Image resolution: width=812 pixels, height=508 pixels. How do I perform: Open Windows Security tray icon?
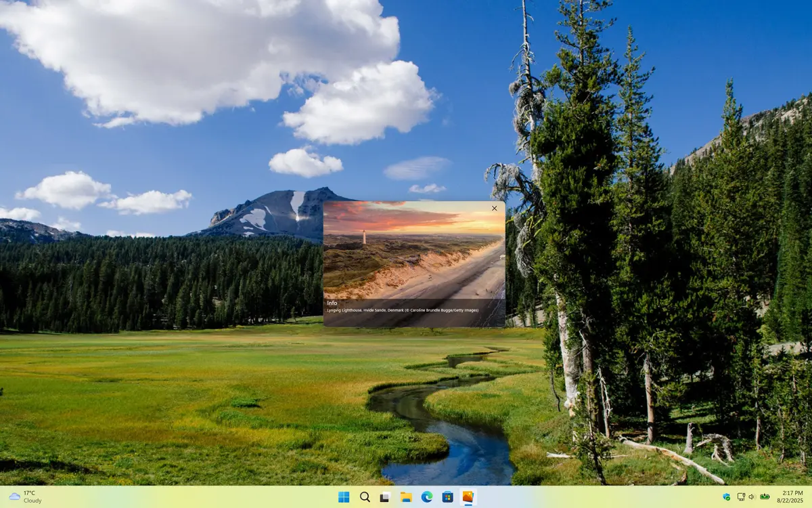tap(726, 497)
